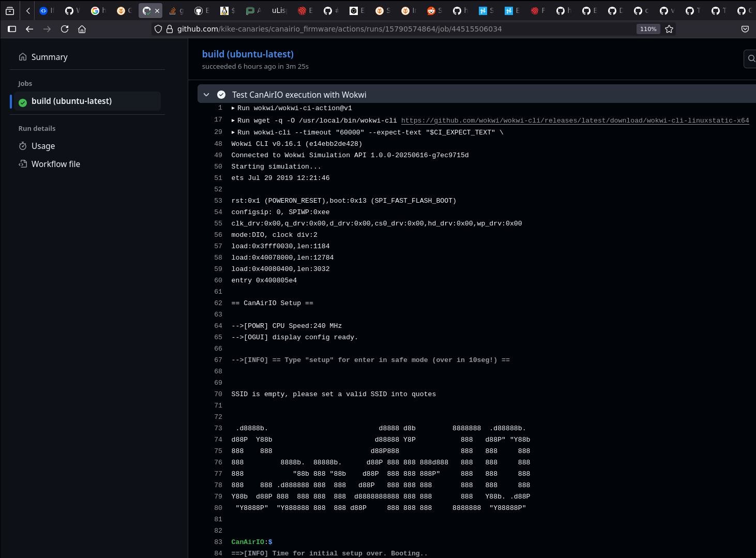Go forward with the browser arrow
Image resolution: width=756 pixels, height=558 pixels.
(x=47, y=29)
